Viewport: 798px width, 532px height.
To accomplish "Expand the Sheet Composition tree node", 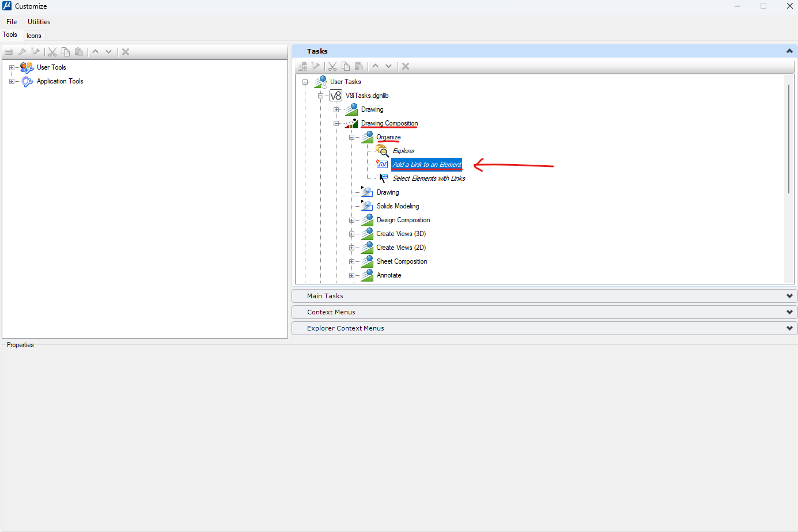I will pyautogui.click(x=352, y=261).
